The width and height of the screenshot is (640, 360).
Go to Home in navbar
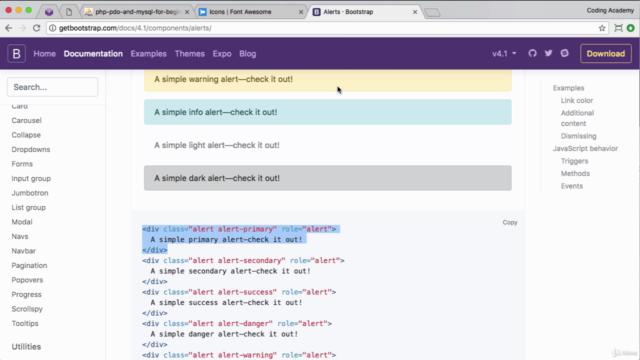[44, 53]
